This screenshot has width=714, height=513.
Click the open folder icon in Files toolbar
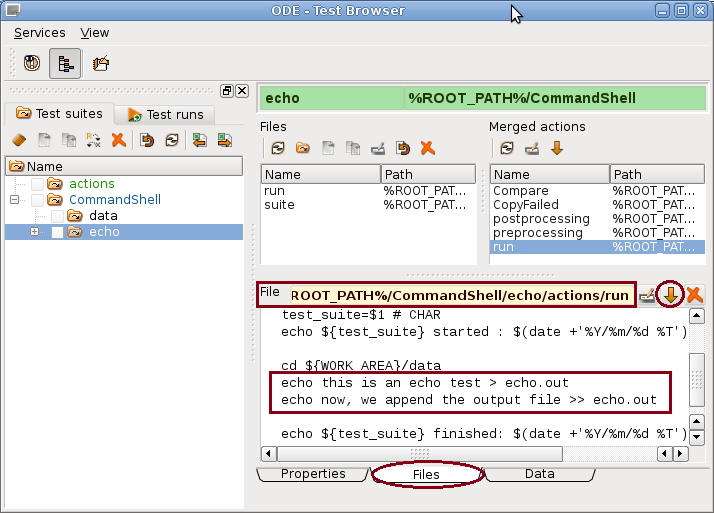click(302, 148)
